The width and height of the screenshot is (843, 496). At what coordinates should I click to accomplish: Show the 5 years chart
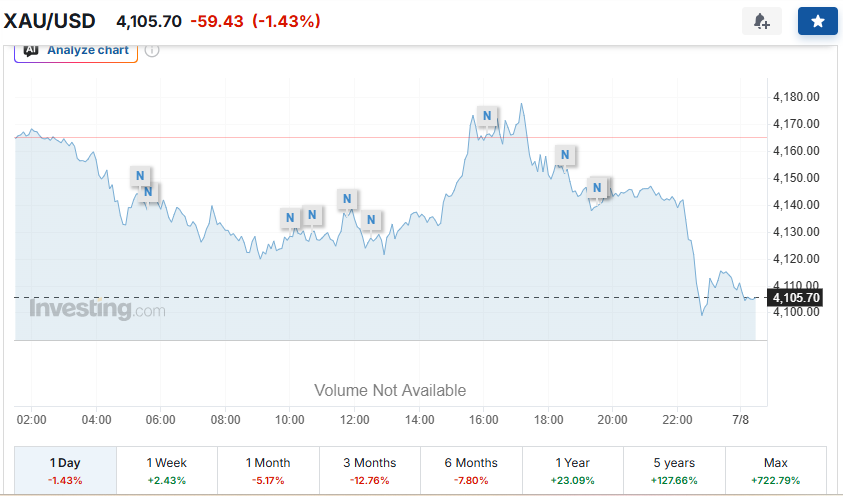click(x=674, y=470)
